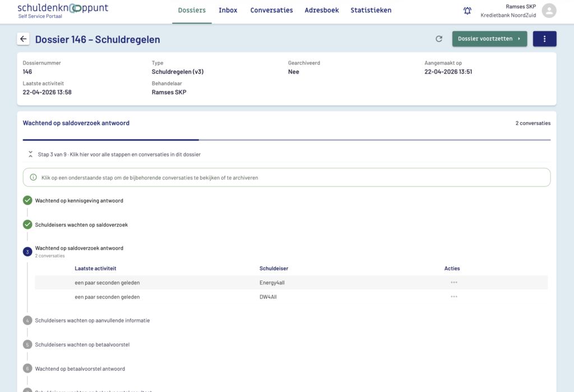Click the back arrow next to Dossier 146

[23, 39]
